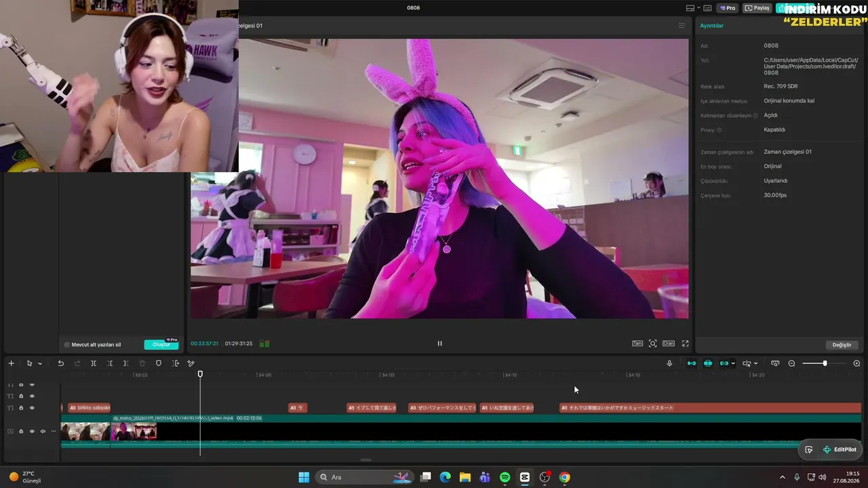This screenshot has width=868, height=488.
Task: Click the Oluştur generate button
Action: tap(161, 344)
